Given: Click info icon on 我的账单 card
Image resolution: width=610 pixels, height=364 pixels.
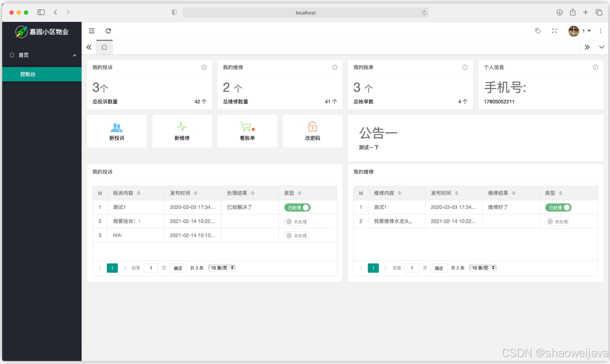Looking at the screenshot, I should pos(465,67).
